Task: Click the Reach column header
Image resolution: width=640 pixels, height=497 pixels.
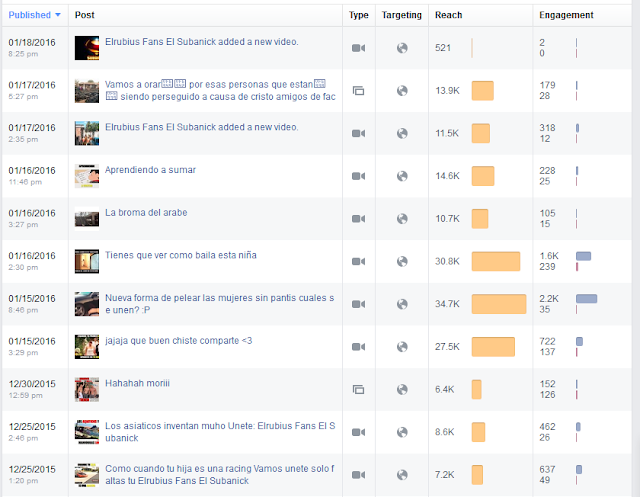Action: [x=448, y=15]
